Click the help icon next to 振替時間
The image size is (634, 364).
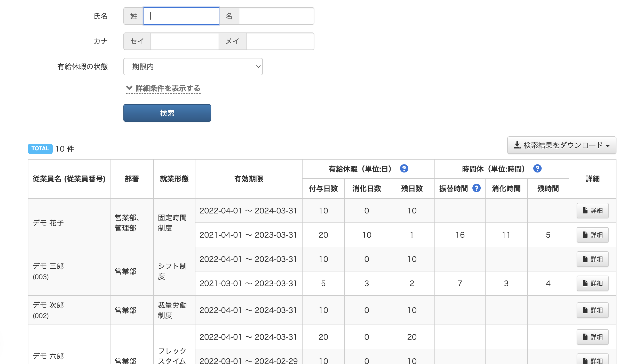tap(477, 188)
